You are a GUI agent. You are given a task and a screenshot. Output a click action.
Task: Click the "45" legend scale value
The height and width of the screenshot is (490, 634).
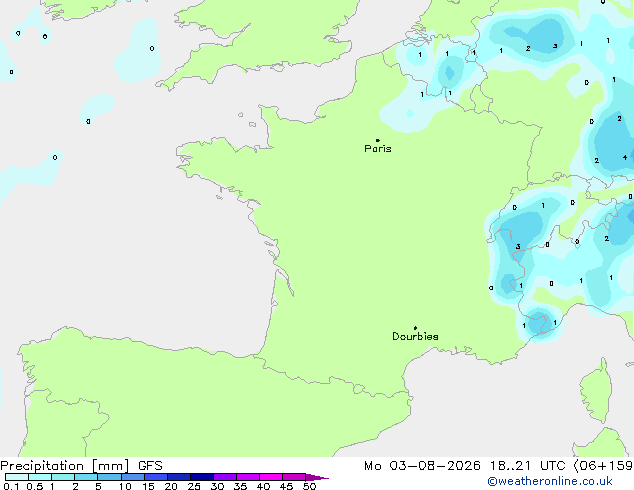(286, 486)
